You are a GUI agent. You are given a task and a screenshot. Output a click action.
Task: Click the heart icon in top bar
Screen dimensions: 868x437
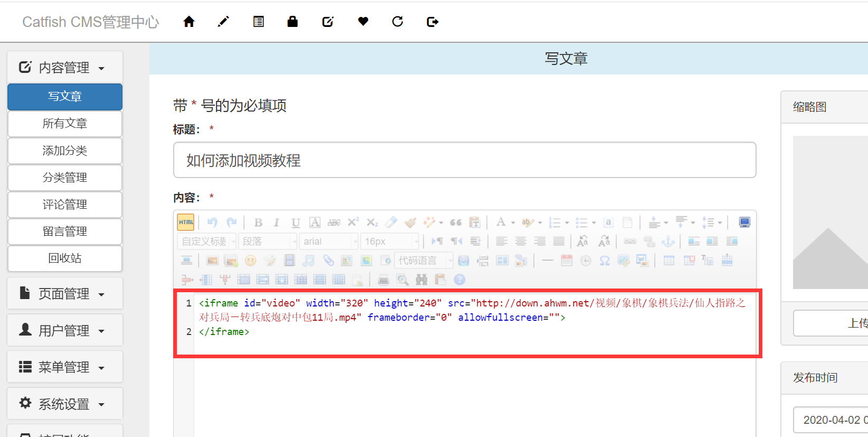(x=363, y=22)
